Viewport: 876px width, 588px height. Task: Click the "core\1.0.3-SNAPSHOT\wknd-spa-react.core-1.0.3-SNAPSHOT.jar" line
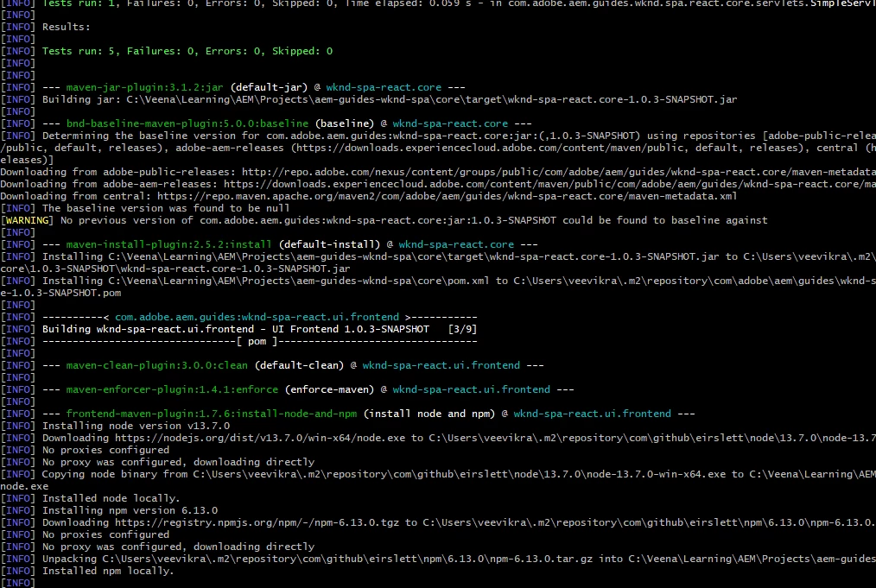tap(175, 269)
